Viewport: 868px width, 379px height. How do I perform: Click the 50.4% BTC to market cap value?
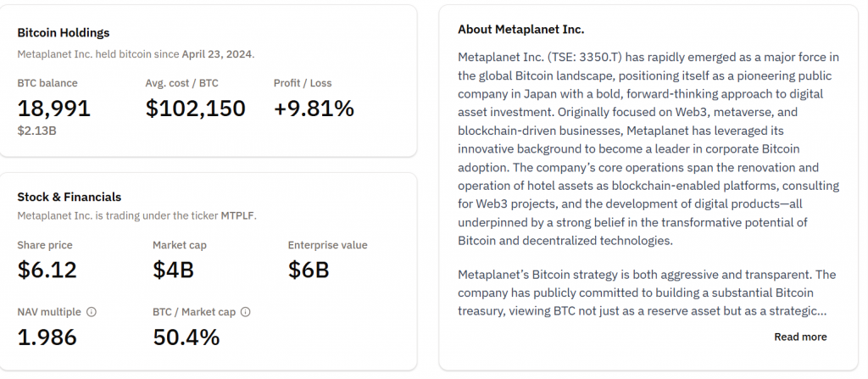tap(186, 337)
